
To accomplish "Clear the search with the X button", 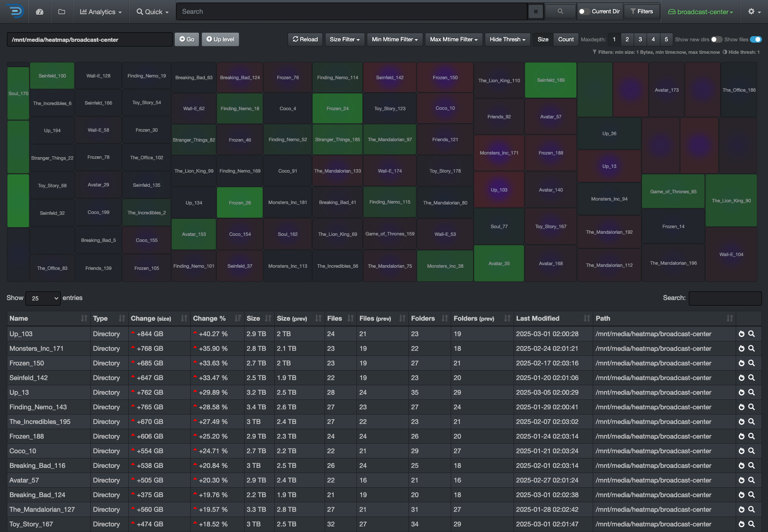I will (x=536, y=12).
